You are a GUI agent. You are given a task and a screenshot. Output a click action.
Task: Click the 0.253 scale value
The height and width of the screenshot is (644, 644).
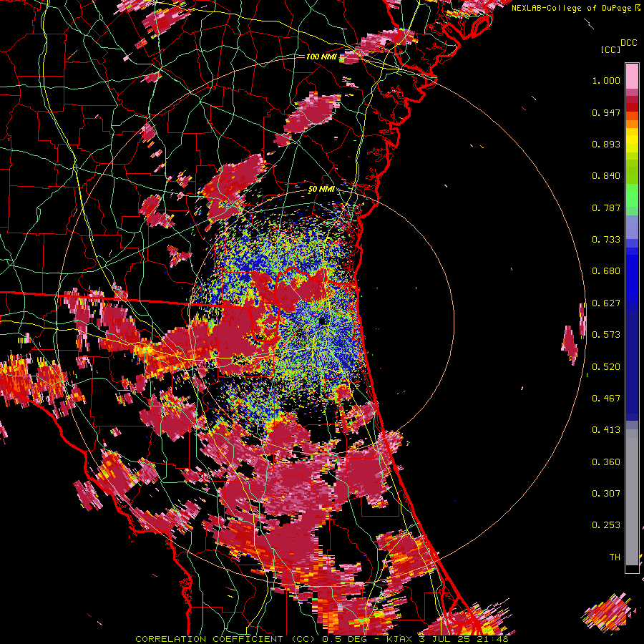(x=606, y=525)
